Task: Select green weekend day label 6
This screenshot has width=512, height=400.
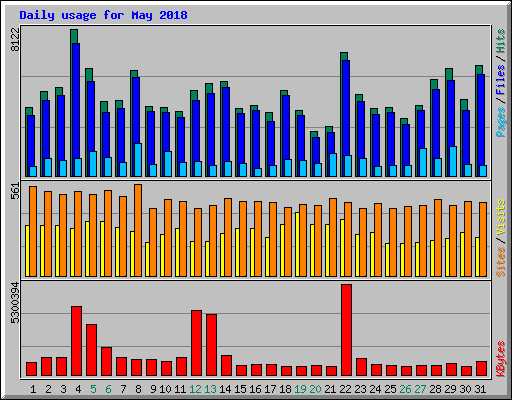Action: pyautogui.click(x=108, y=389)
